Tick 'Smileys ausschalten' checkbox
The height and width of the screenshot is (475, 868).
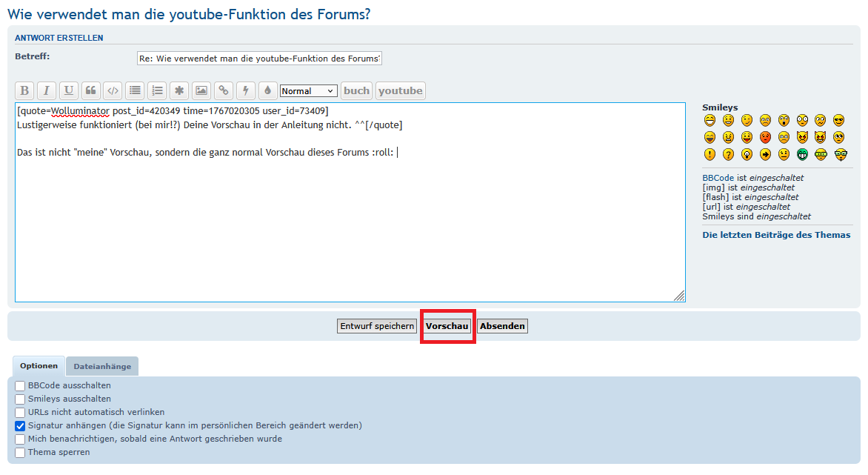coord(21,399)
